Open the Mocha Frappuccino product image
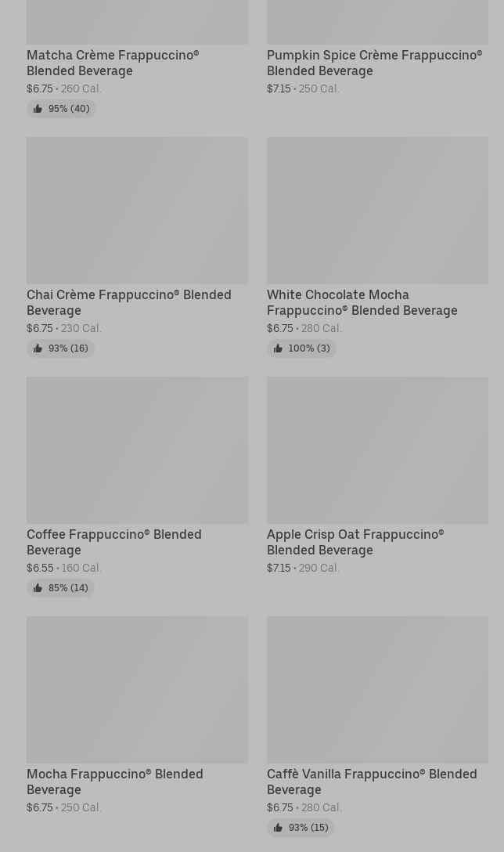This screenshot has height=852, width=504. tap(137, 690)
